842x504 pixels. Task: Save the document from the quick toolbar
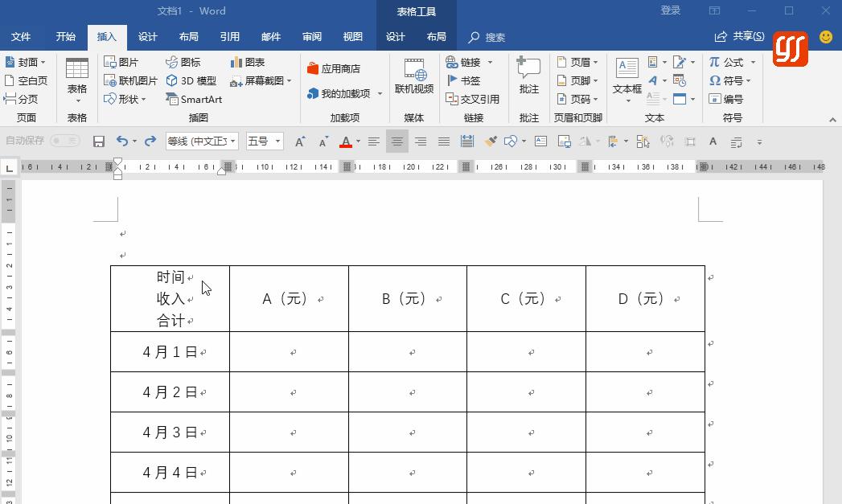(98, 141)
